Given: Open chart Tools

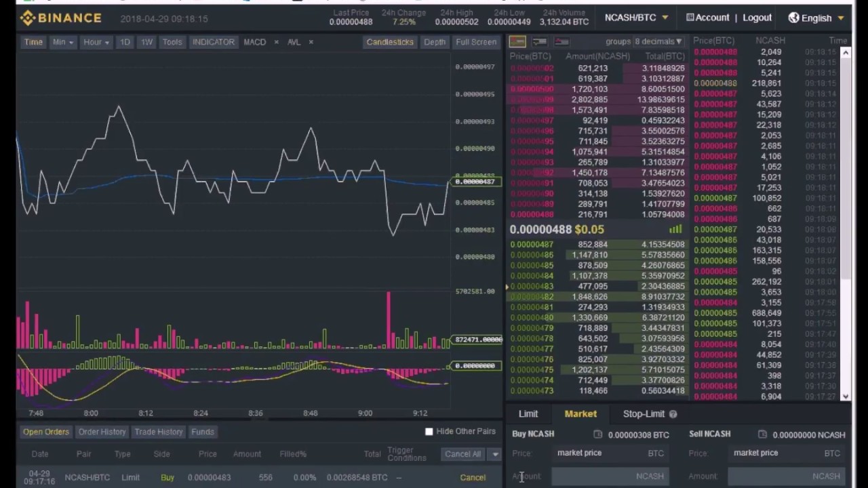Looking at the screenshot, I should (172, 42).
